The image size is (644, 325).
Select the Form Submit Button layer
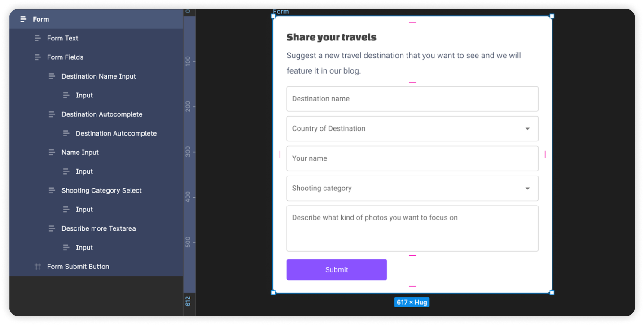pos(78,266)
